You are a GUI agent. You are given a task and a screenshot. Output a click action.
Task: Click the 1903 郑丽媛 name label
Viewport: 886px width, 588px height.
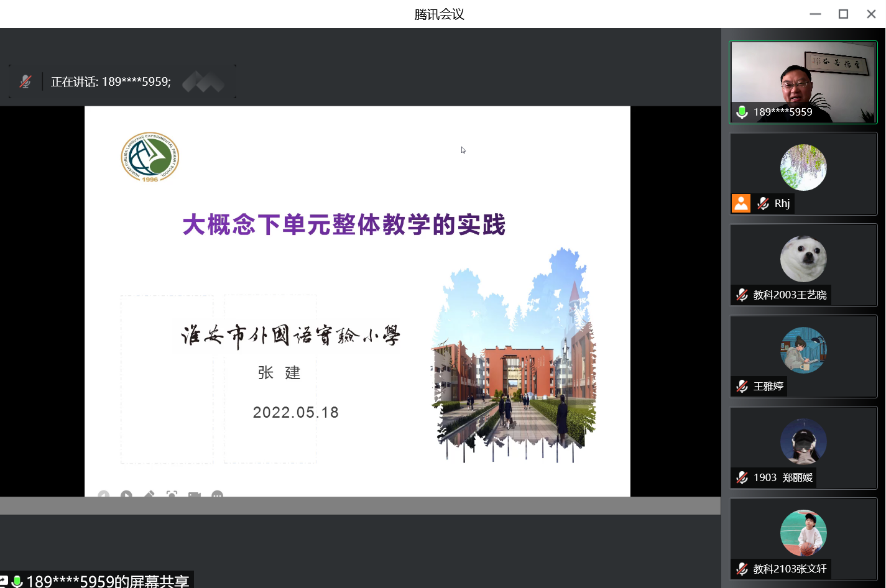click(783, 477)
